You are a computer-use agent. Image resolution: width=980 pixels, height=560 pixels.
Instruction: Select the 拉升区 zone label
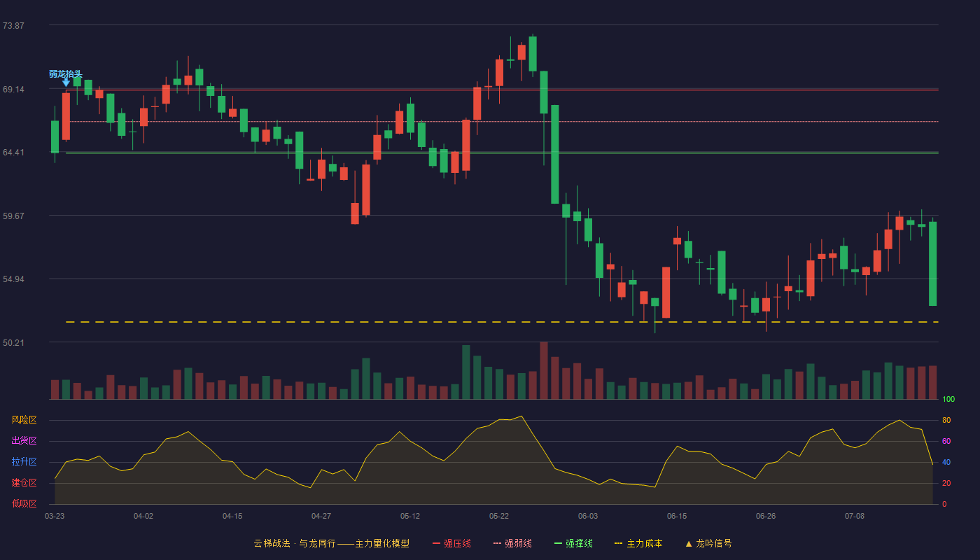pyautogui.click(x=24, y=462)
